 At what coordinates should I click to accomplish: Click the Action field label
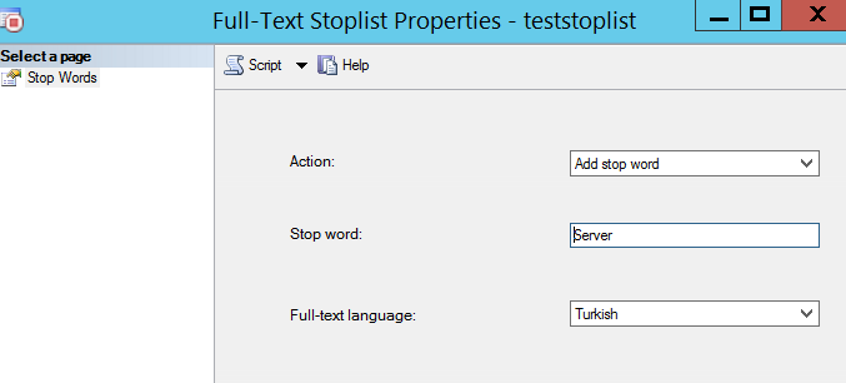[x=312, y=161]
